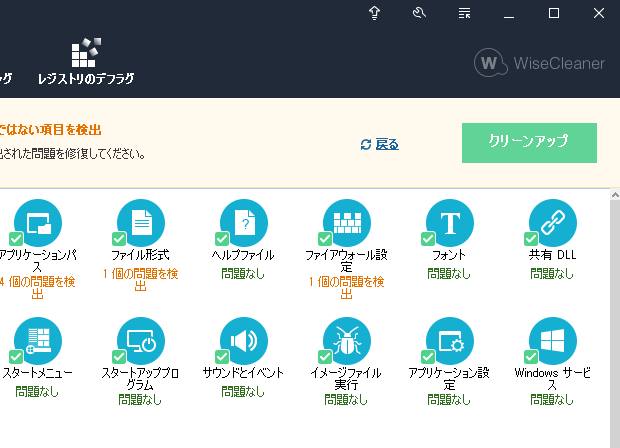
Task: Click the Image File Execution bug icon
Action: 348,341
